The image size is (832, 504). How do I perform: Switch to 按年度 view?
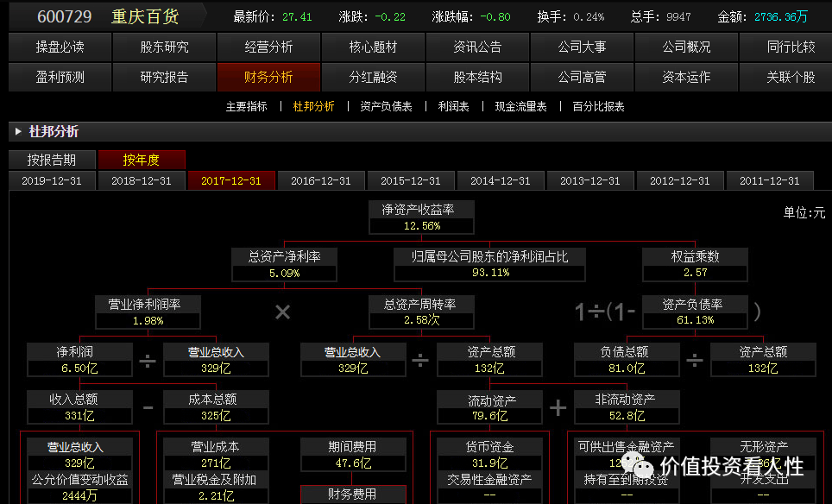tap(142, 160)
